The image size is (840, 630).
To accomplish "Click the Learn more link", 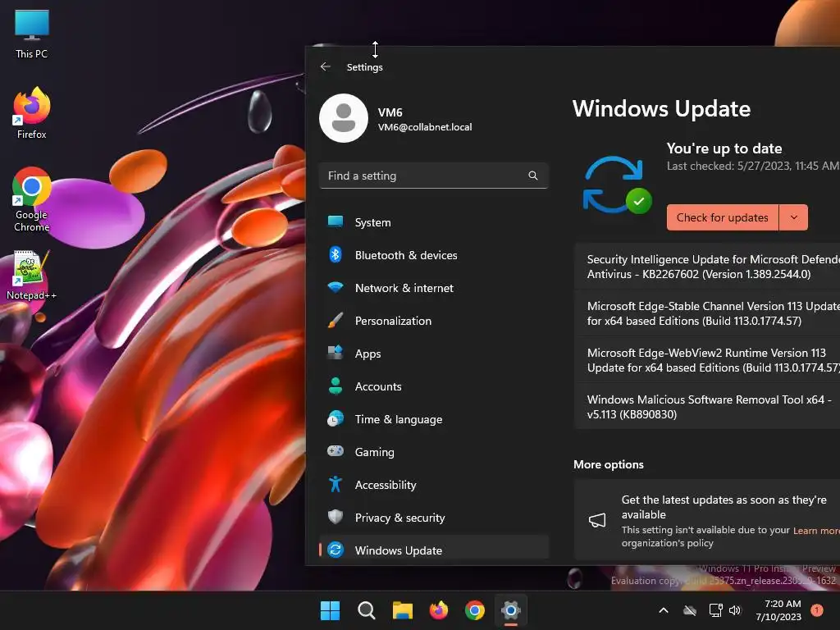I will click(816, 531).
